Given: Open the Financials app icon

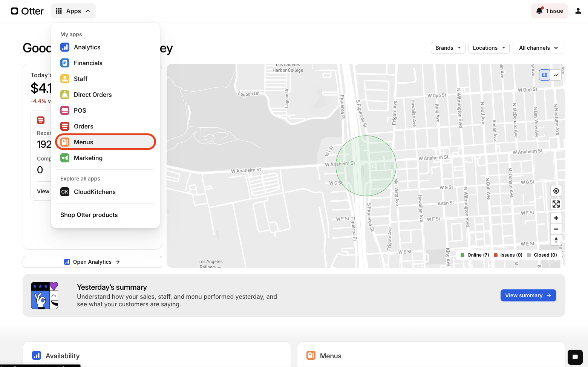Looking at the screenshot, I should (x=65, y=63).
